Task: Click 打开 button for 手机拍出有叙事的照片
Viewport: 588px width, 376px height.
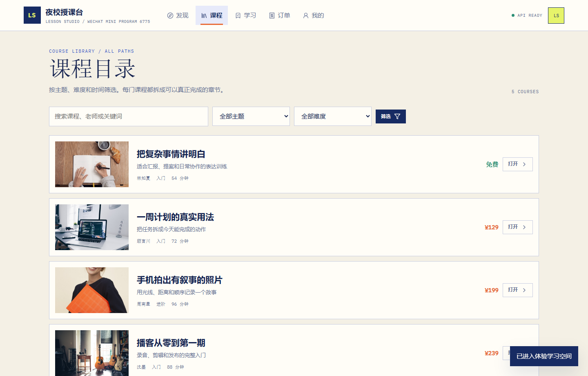Action: 518,290
